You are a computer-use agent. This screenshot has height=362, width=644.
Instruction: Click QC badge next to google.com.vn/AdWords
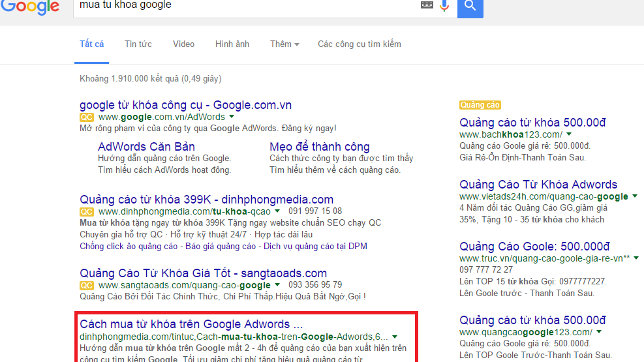coord(87,117)
